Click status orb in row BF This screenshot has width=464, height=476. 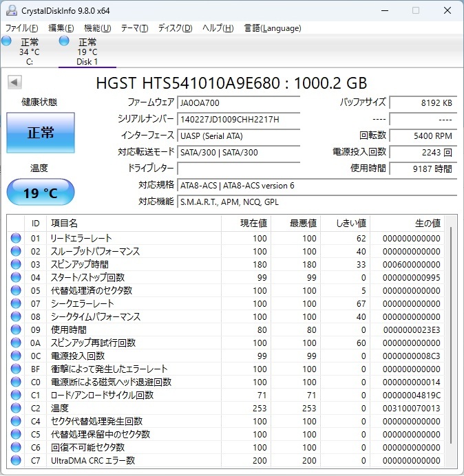coord(16,369)
